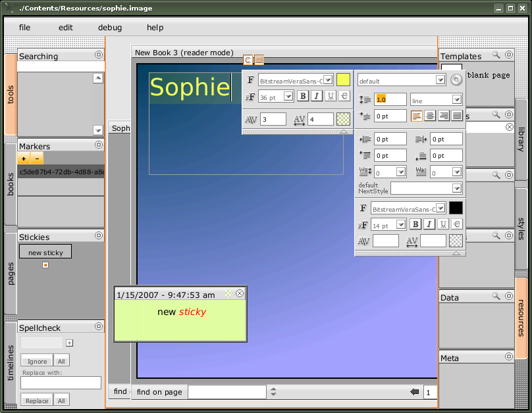This screenshot has height=413, width=532.
Task: Click the circle icon in Data header
Action: click(508, 296)
